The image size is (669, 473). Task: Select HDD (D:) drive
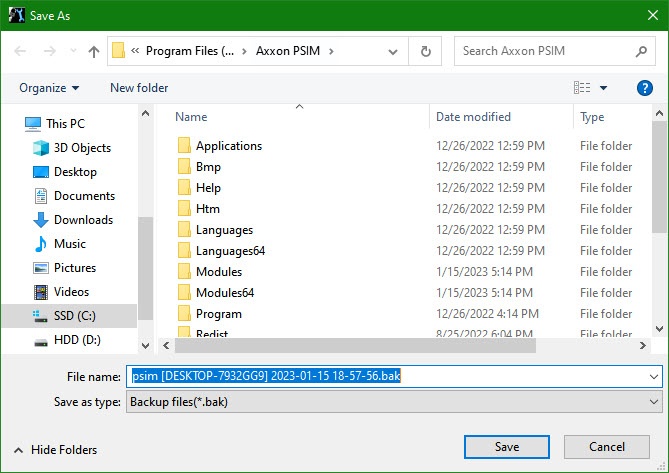click(77, 341)
